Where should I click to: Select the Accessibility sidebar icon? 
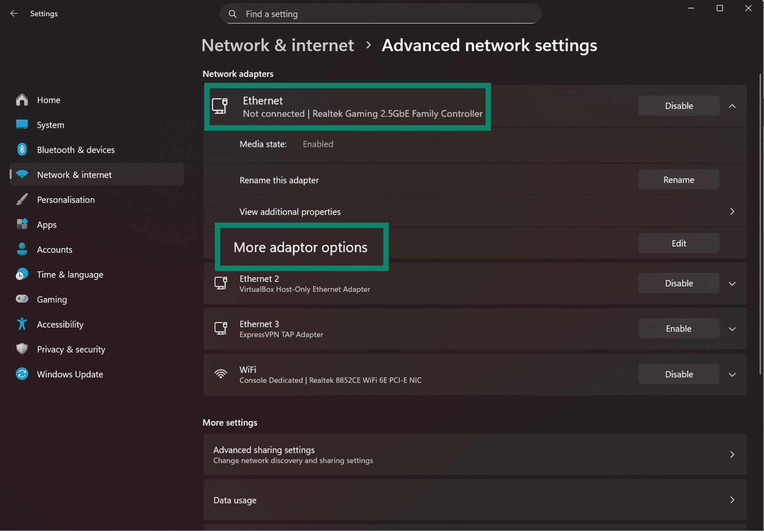point(22,324)
